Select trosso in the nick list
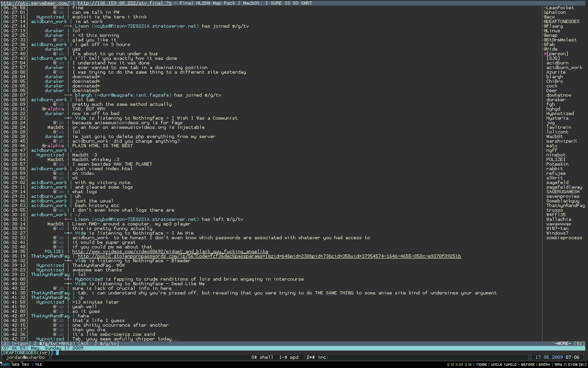588x368 pixels. (x=554, y=210)
